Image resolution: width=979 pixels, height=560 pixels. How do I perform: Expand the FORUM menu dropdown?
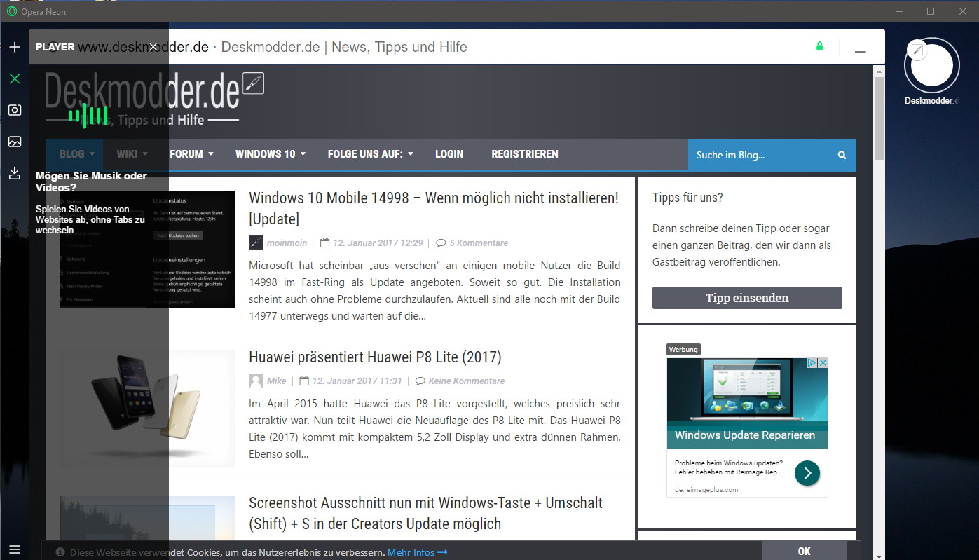191,154
